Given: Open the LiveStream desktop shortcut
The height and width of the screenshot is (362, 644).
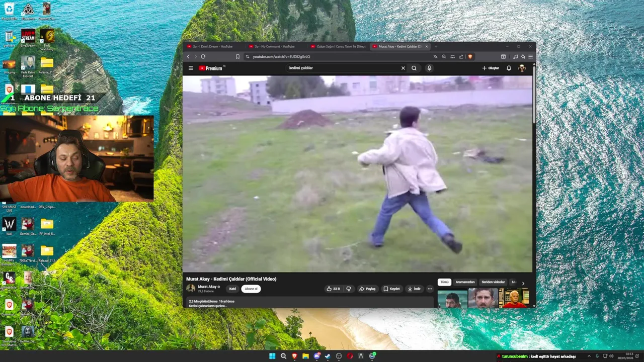Looking at the screenshot, I should 28,38.
